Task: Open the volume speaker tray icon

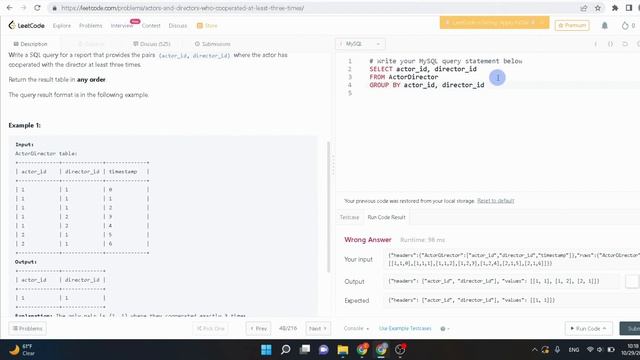Action: (600, 350)
